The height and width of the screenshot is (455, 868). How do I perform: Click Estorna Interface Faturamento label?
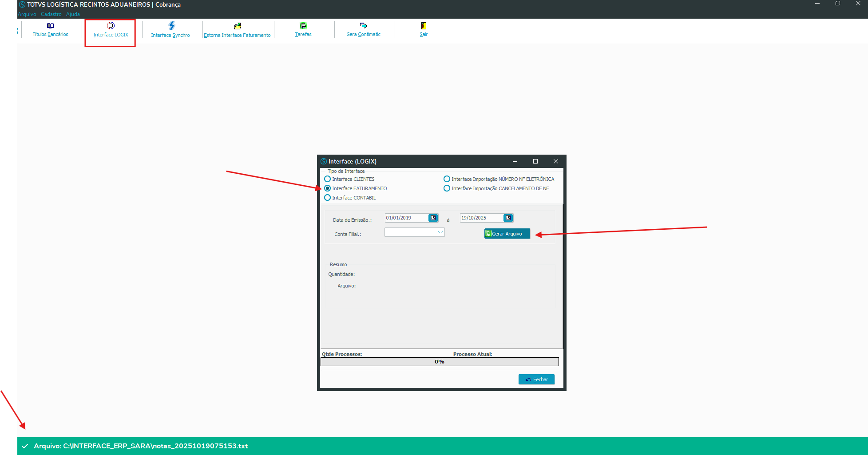pyautogui.click(x=237, y=35)
